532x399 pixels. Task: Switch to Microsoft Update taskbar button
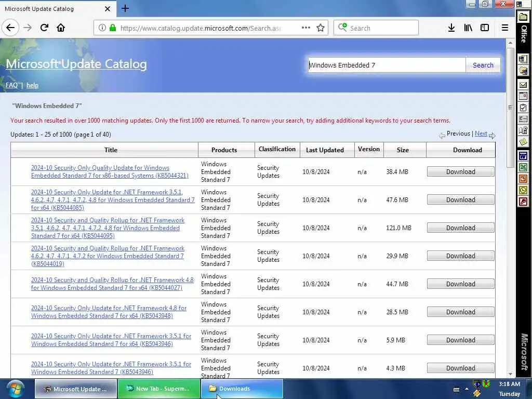point(76,389)
